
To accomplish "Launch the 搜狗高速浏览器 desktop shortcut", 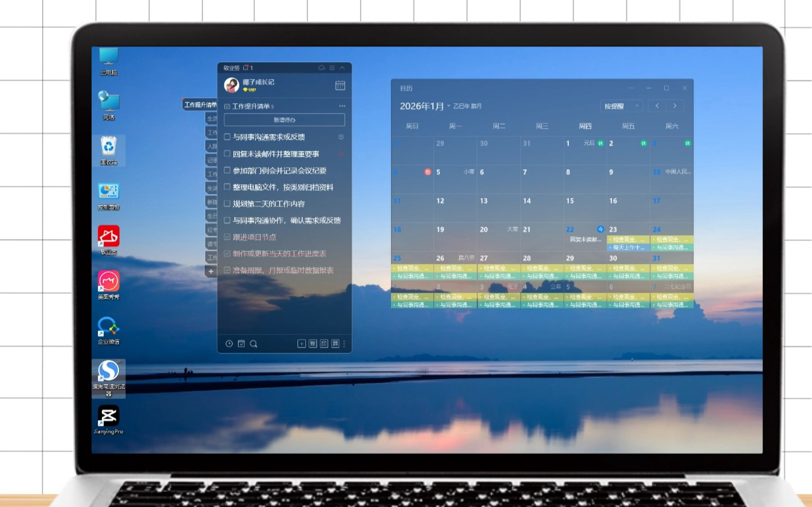I will [109, 378].
